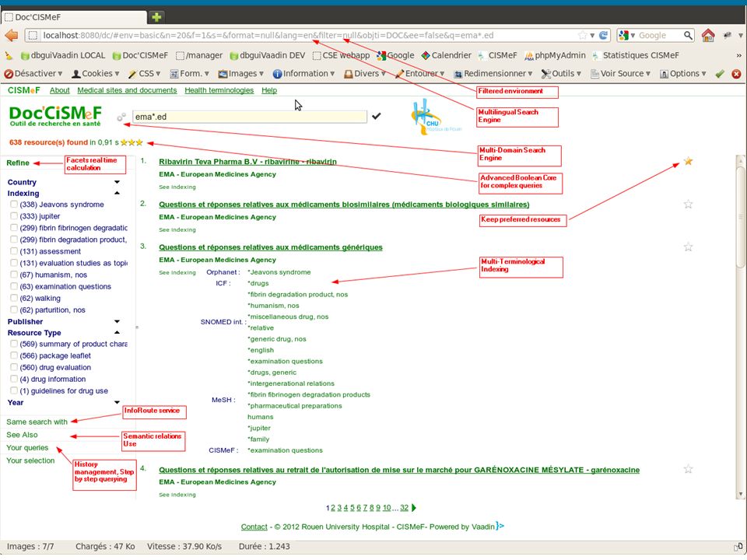Collapse the Resource Type facet

117,332
